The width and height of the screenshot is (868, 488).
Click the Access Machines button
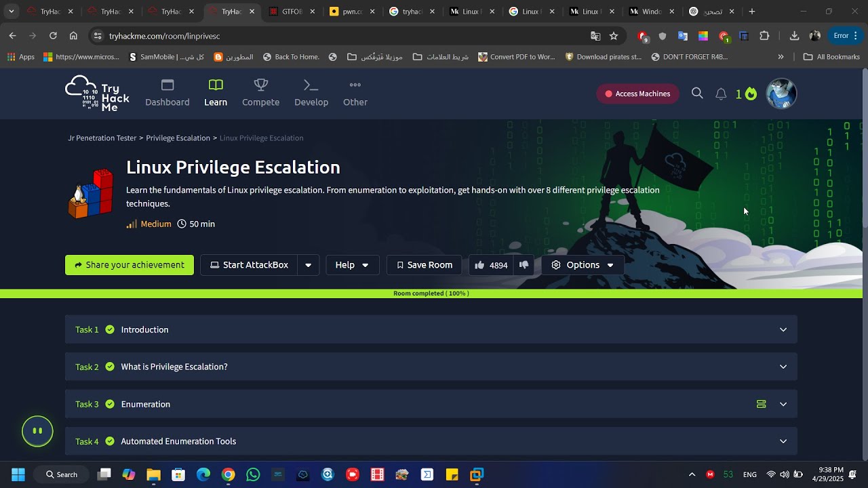[637, 94]
